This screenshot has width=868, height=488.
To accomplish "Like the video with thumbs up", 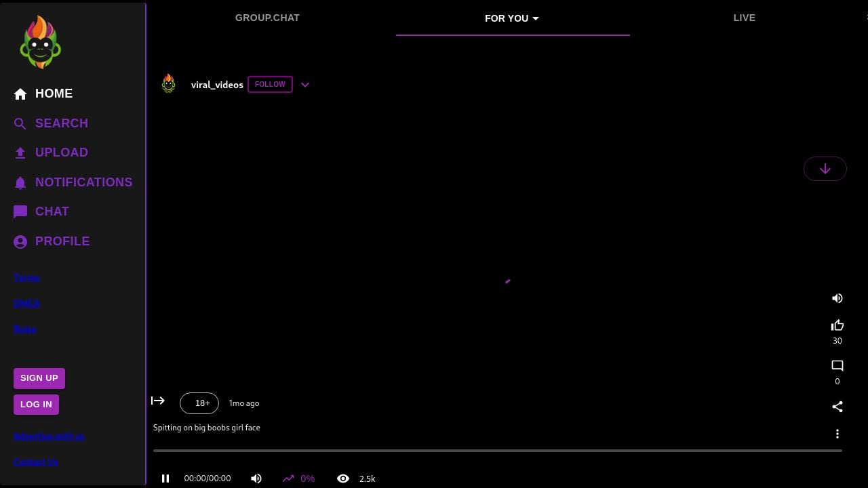I will pyautogui.click(x=837, y=325).
